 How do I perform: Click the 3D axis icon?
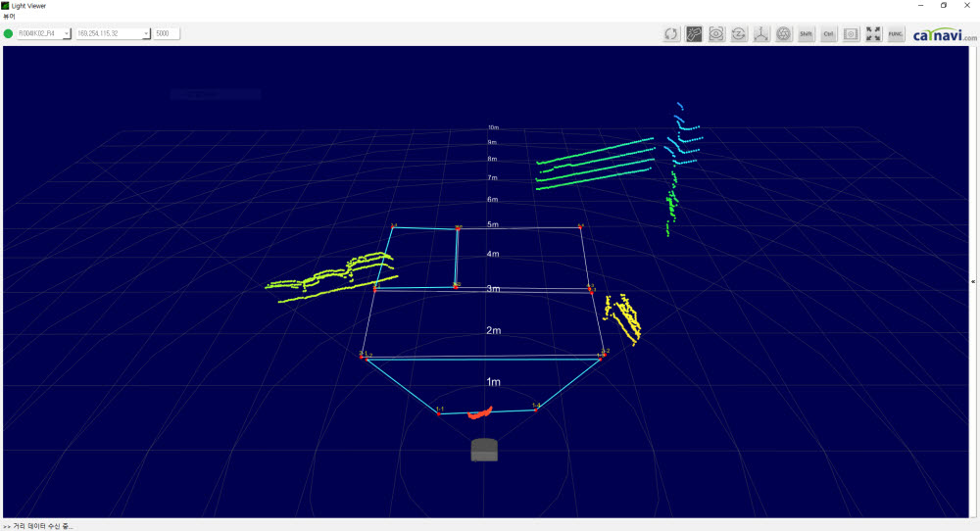761,34
